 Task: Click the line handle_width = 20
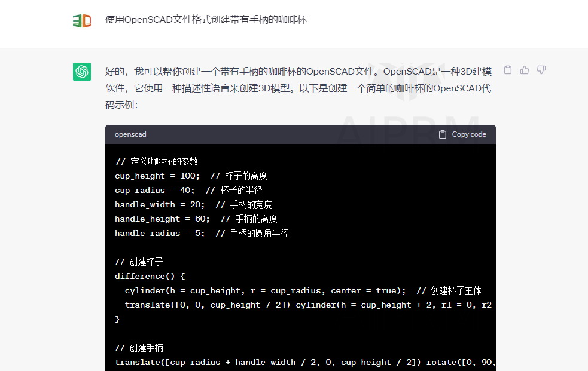click(x=193, y=204)
